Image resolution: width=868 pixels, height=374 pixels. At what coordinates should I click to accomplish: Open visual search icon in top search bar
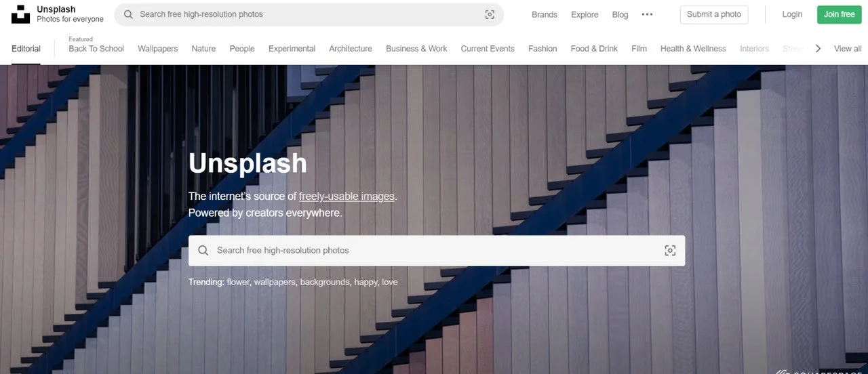[490, 14]
